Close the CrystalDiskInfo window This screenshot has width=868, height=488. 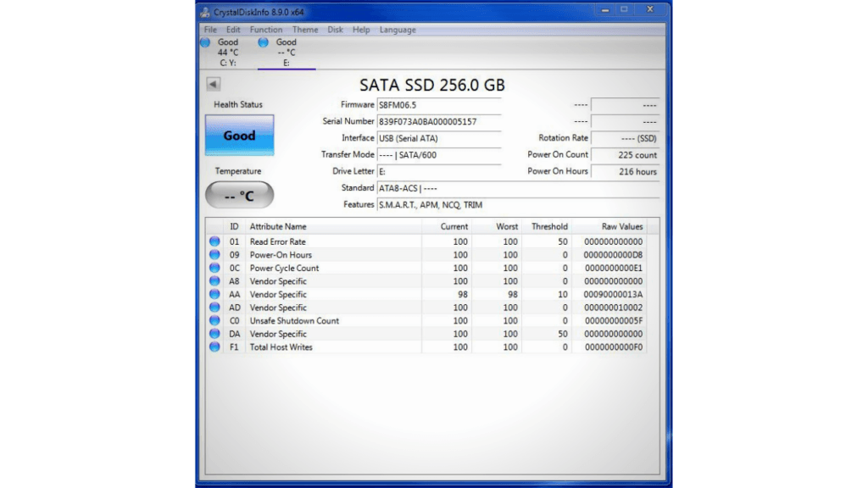[x=650, y=9]
